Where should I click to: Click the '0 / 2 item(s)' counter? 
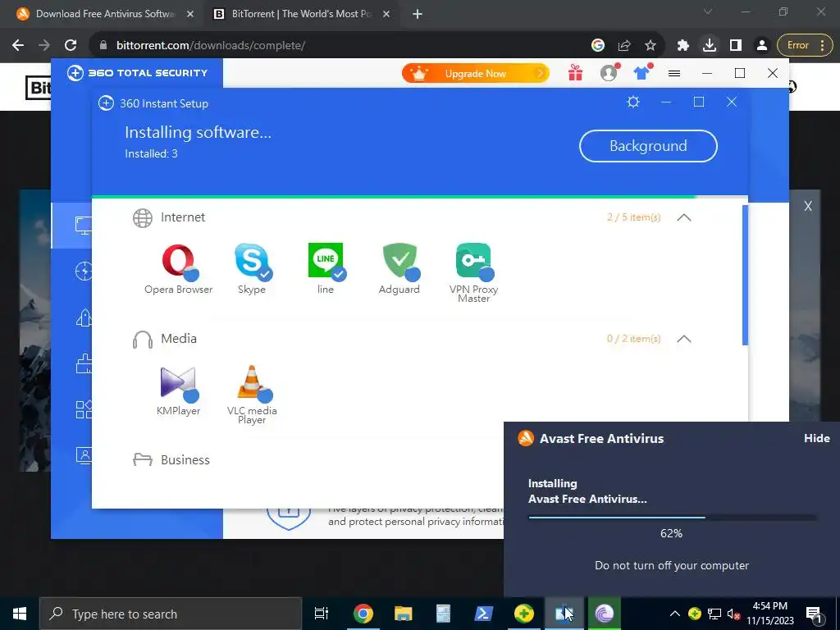(x=634, y=339)
